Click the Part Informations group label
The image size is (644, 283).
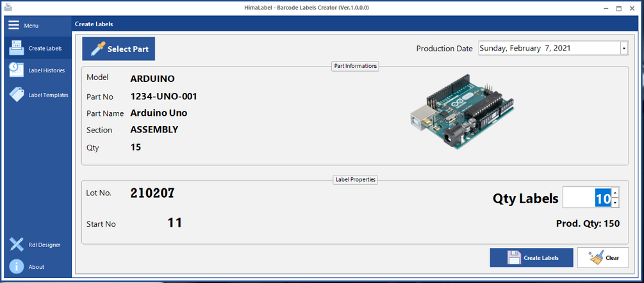click(x=355, y=66)
